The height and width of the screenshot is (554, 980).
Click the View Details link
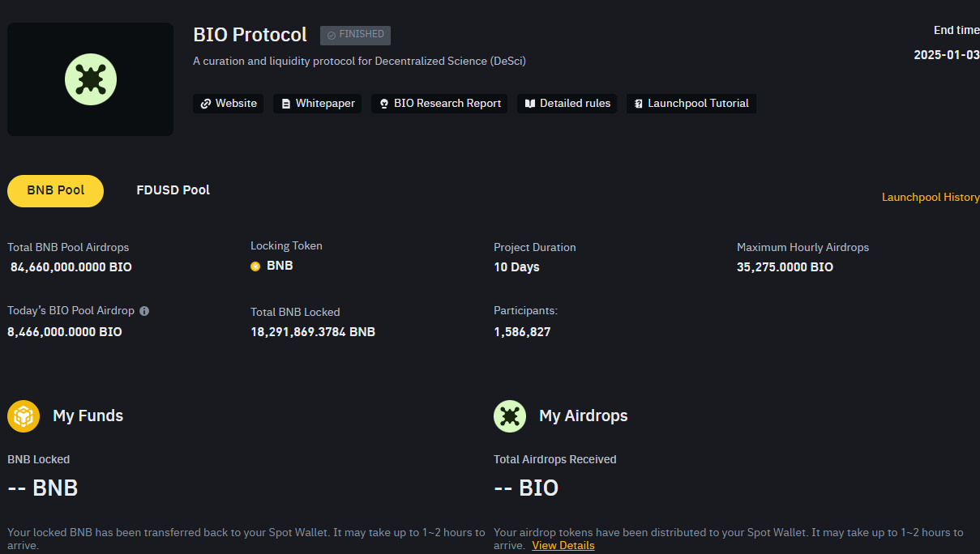(563, 546)
